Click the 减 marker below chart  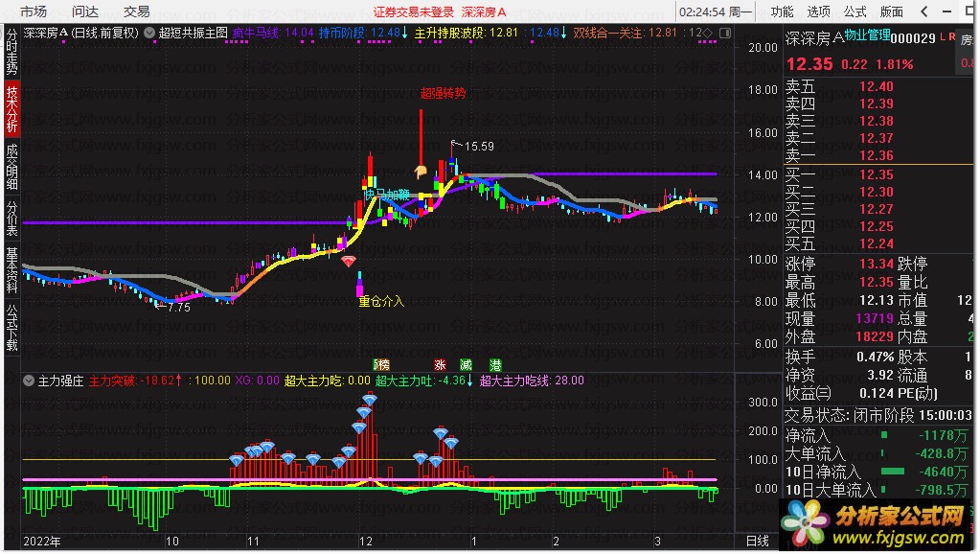[466, 365]
